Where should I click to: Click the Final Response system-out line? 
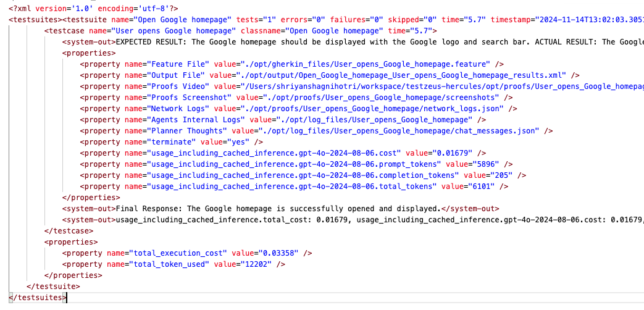pyautogui.click(x=280, y=208)
